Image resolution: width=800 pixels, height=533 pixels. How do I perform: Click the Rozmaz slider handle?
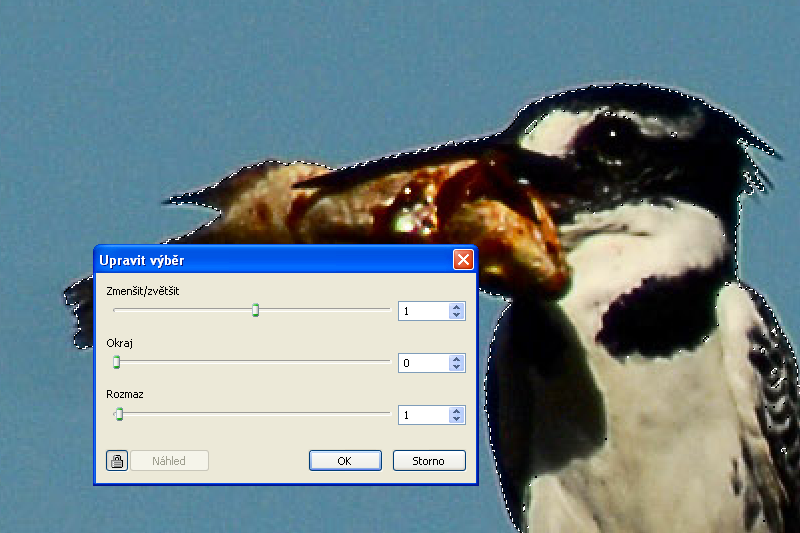pyautogui.click(x=119, y=414)
